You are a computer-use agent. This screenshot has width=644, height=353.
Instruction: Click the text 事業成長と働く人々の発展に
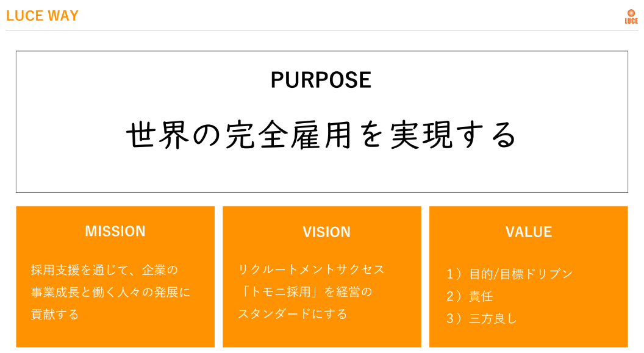tap(111, 292)
